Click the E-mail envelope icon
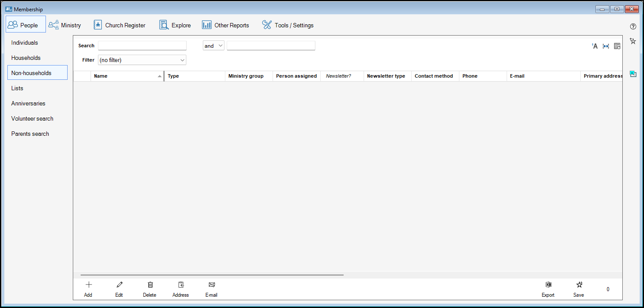The image size is (644, 308). (x=211, y=285)
